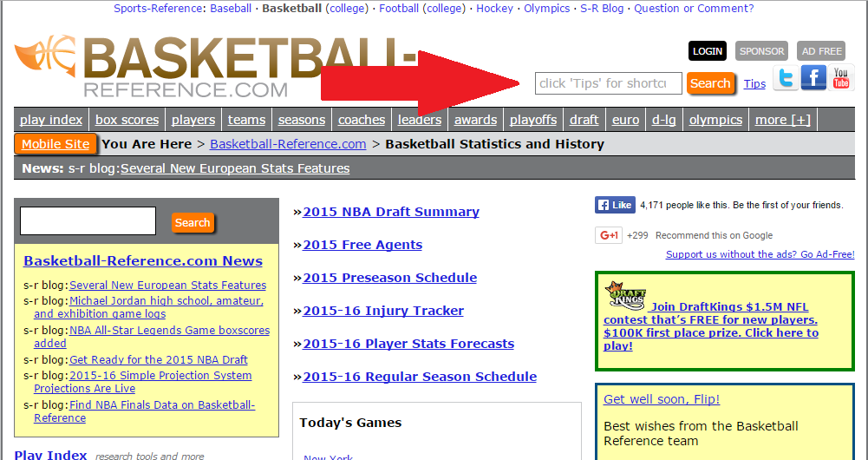This screenshot has height=460, width=868.
Task: Open the S-R Blog top link
Action: click(x=602, y=9)
